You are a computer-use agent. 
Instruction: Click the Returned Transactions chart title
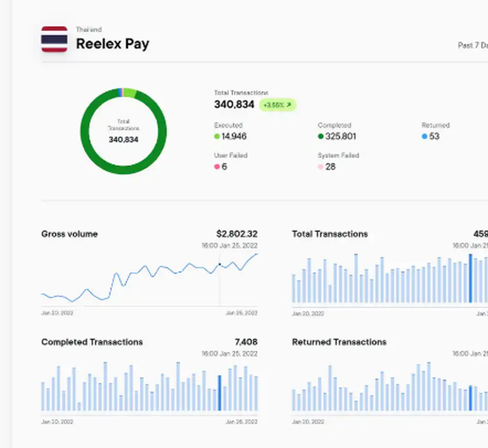[339, 342]
